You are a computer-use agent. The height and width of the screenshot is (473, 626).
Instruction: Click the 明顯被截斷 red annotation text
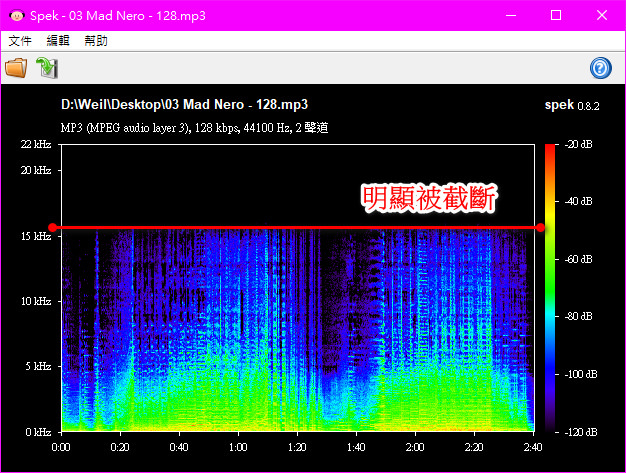pos(430,197)
